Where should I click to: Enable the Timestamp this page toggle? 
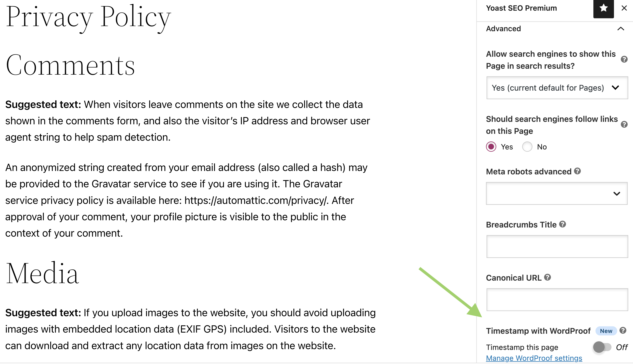[x=602, y=347]
